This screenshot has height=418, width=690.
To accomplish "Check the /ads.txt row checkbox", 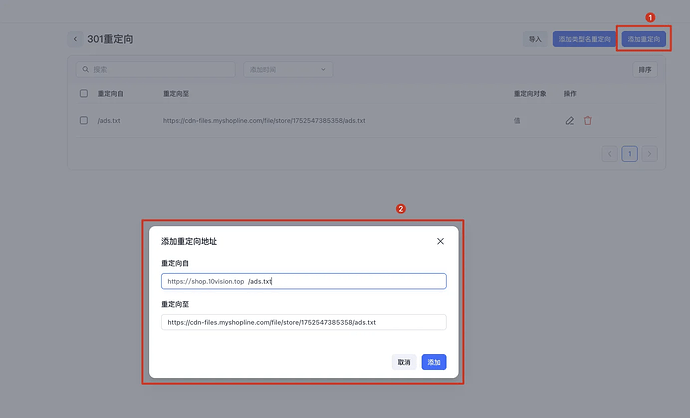I will click(84, 121).
